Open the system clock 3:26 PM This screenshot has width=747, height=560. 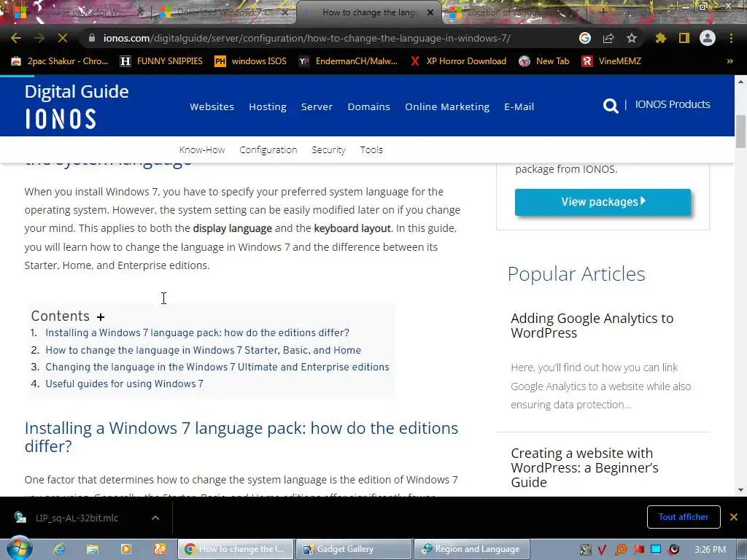[711, 550]
